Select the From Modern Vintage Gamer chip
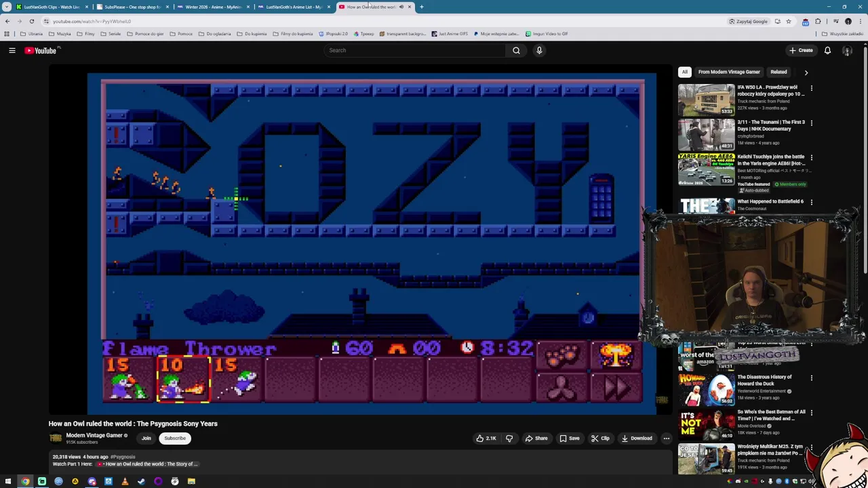 tap(729, 72)
